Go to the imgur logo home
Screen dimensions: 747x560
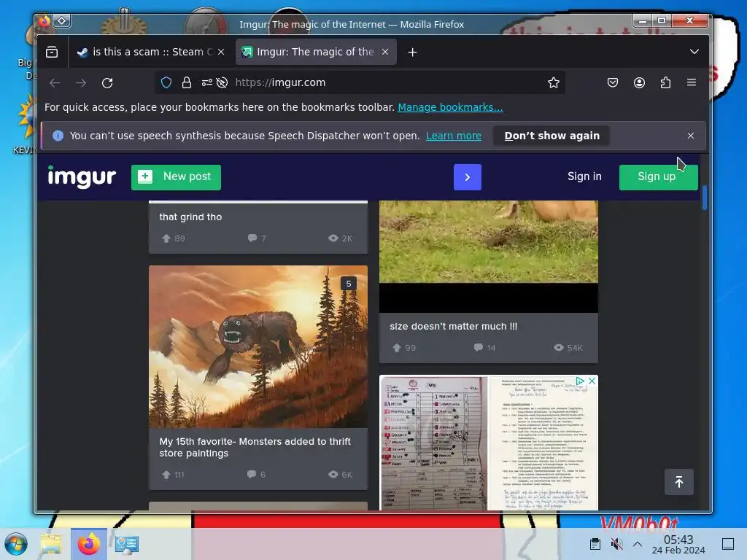coord(82,176)
